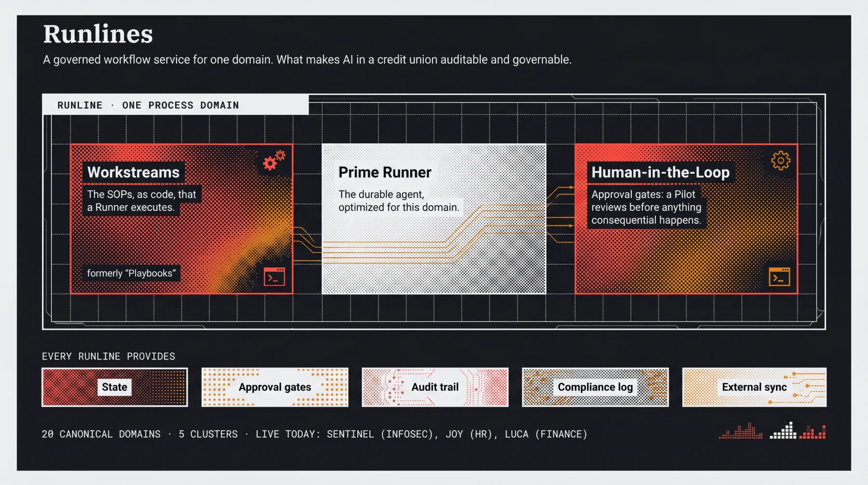Select the Approval gates tile
This screenshot has height=485, width=868.
click(x=275, y=387)
